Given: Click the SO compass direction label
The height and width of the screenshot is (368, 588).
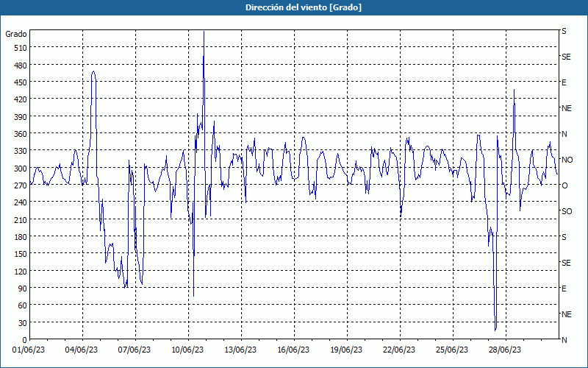Looking at the screenshot, I should 567,211.
